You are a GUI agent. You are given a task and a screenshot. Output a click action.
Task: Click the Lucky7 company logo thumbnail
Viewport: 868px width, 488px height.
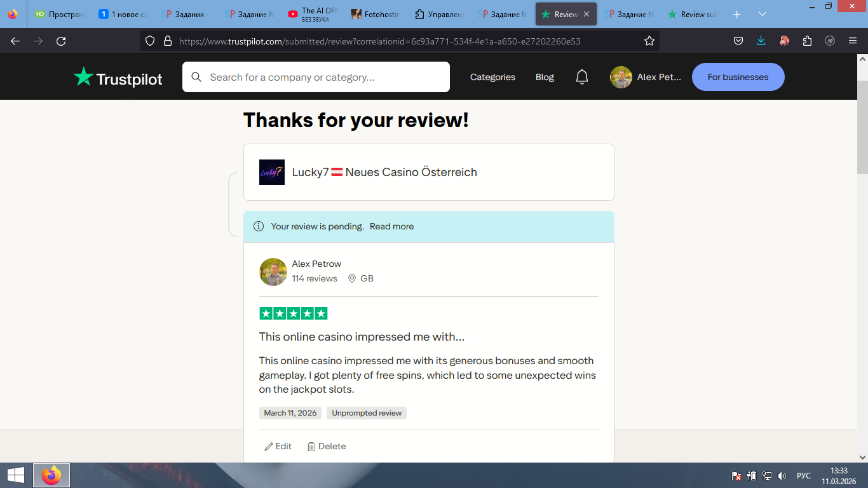(272, 172)
